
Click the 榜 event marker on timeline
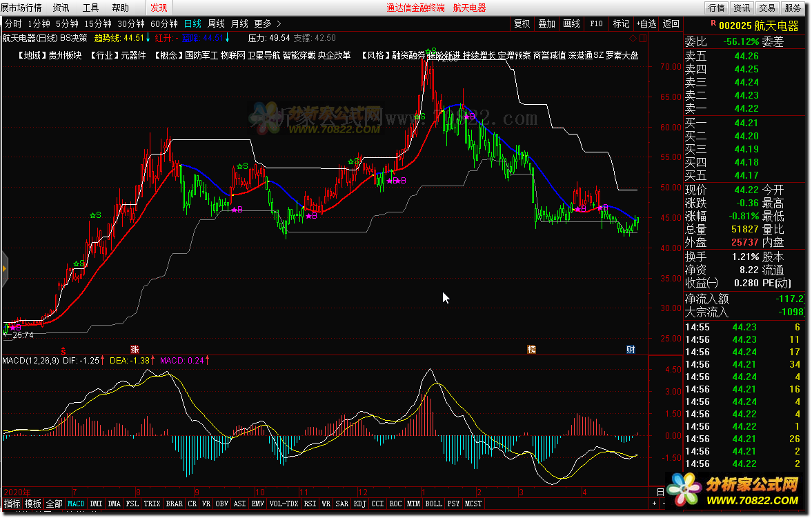(x=531, y=350)
